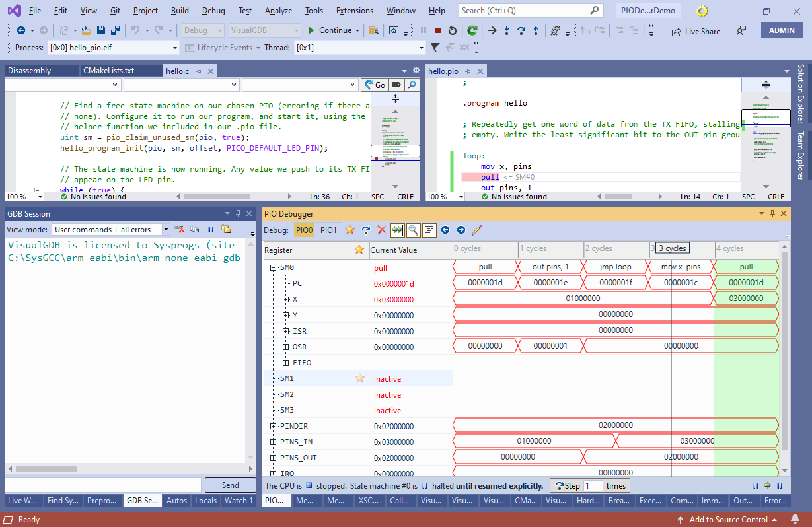
Task: Click Show Next Statement arrow
Action: 492,30
